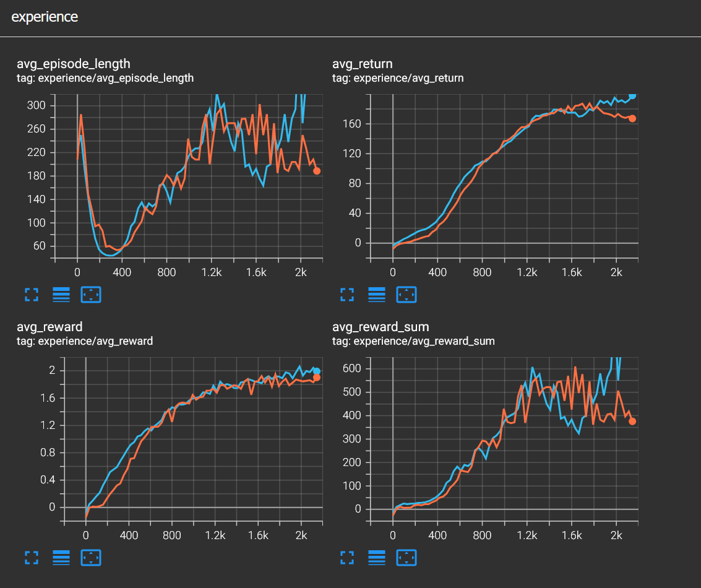This screenshot has height=588, width=701.
Task: Fit domain to data on avg_reward_sum chart
Action: [406, 558]
